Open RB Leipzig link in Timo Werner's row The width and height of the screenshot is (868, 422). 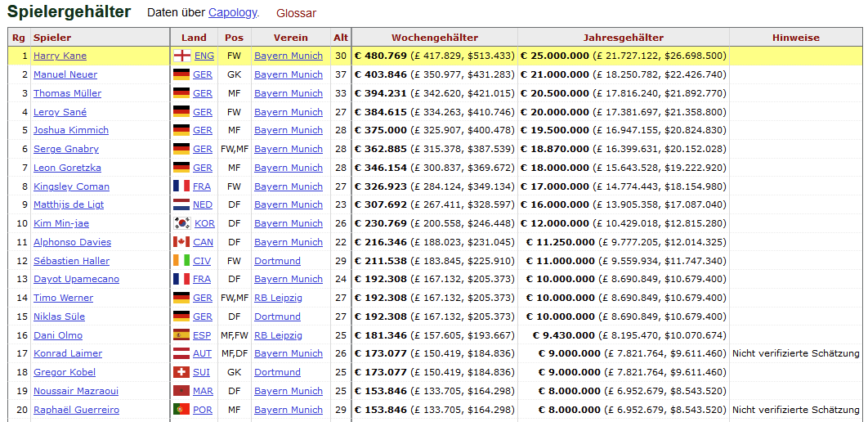(279, 298)
